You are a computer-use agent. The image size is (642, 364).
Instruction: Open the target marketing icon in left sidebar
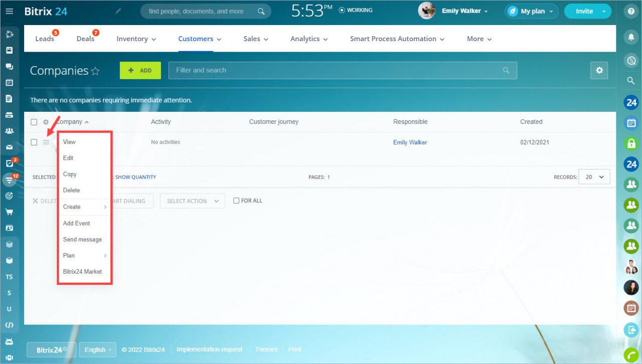9,196
